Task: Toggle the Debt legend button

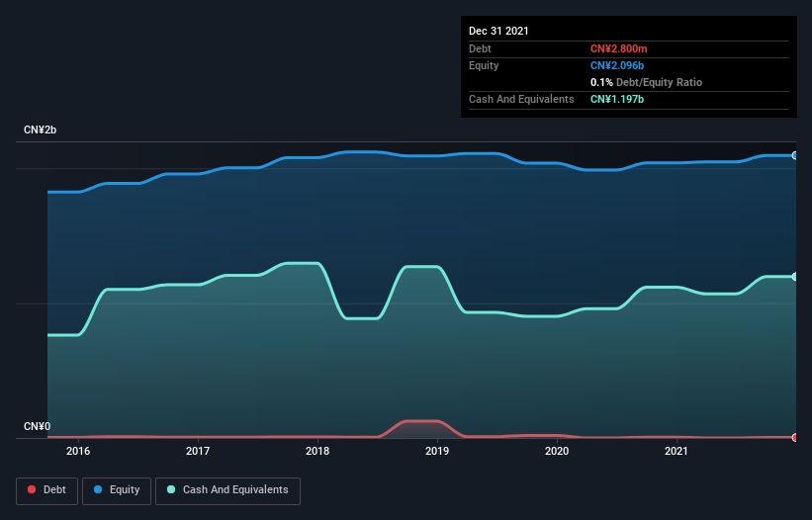Action: 46,490
